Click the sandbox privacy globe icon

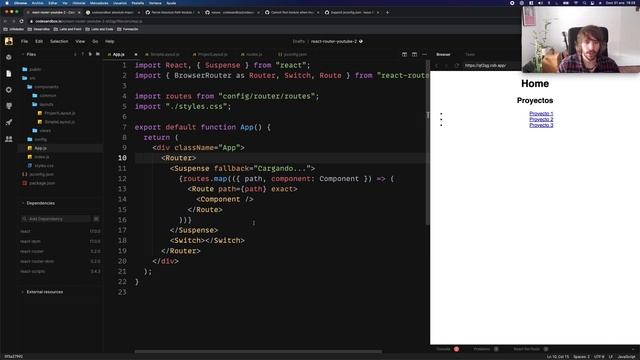[x=361, y=41]
